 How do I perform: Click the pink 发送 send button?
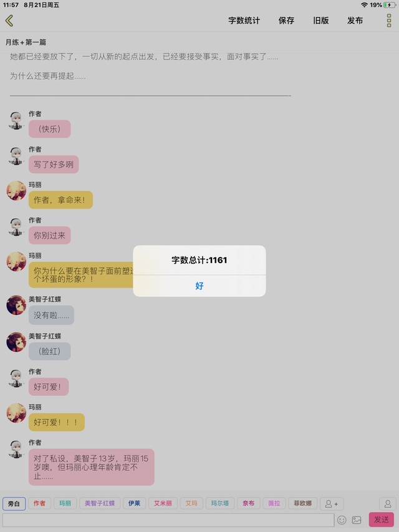[382, 520]
